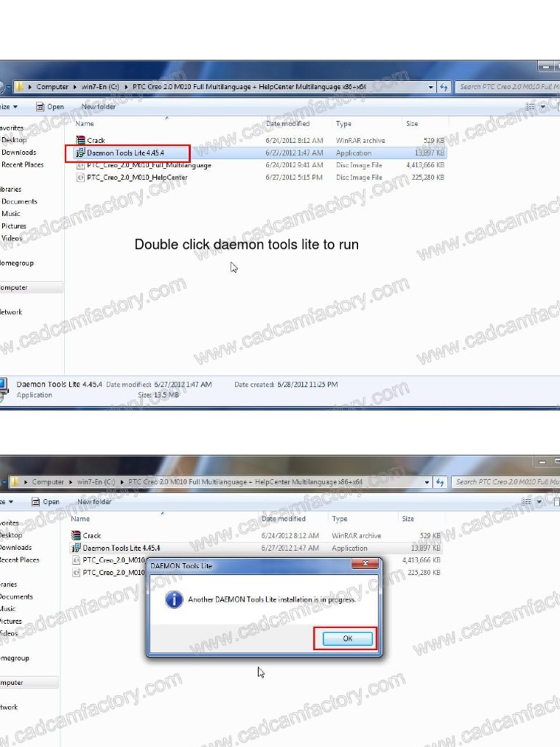
Task: Click 4,413,666 KB size cell, top window
Action: pos(425,165)
